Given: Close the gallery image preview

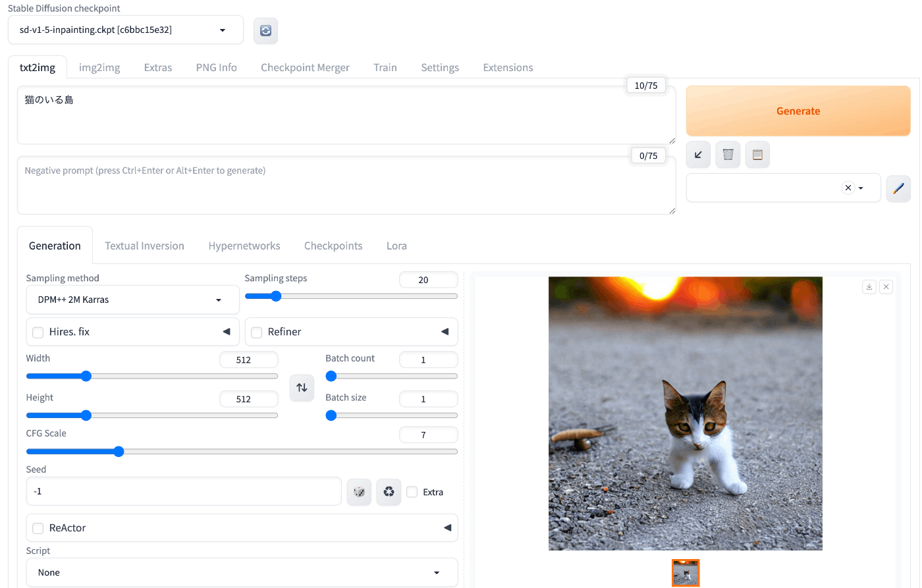Looking at the screenshot, I should point(886,286).
